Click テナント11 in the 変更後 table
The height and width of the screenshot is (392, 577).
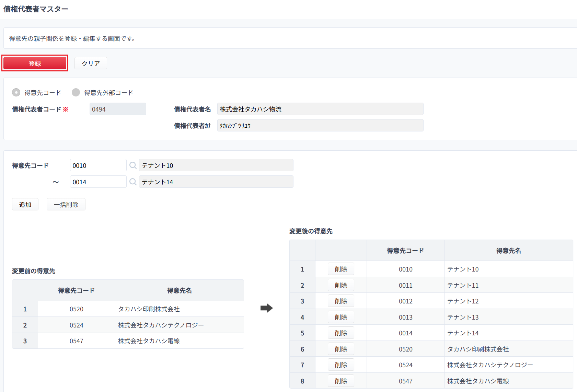click(x=463, y=285)
